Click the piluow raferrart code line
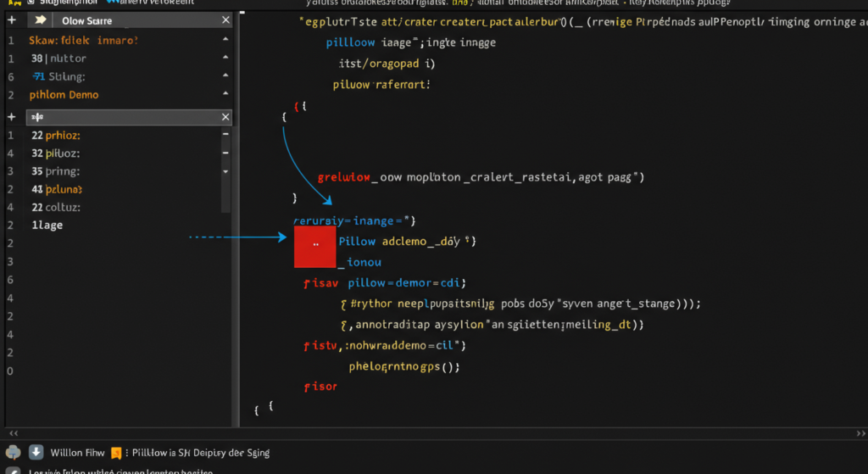The image size is (868, 474). [381, 85]
